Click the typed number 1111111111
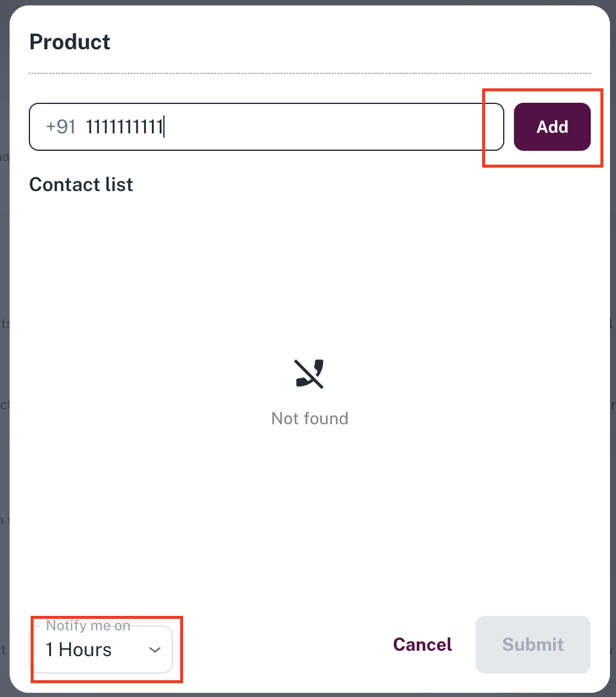This screenshot has width=616, height=697. pyautogui.click(x=124, y=127)
